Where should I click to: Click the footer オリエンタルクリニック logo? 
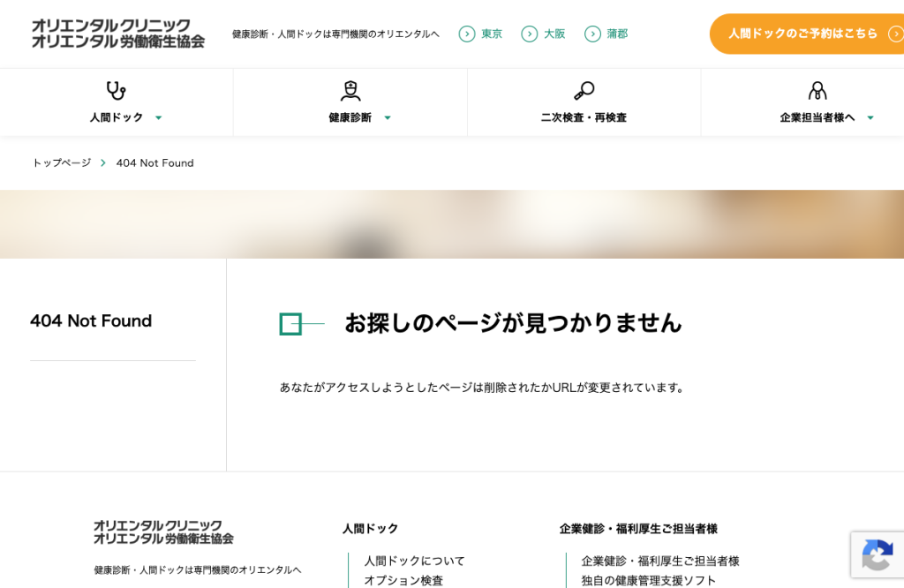pos(163,532)
